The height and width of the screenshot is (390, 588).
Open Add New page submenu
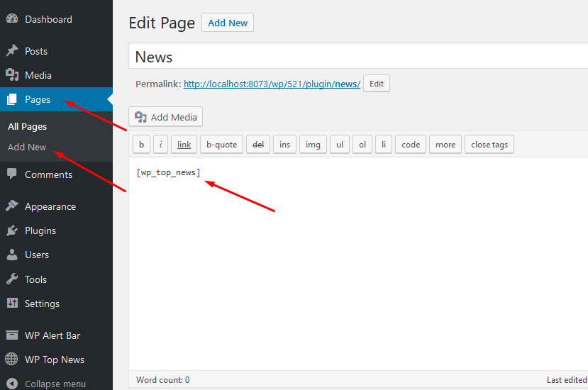coord(27,147)
